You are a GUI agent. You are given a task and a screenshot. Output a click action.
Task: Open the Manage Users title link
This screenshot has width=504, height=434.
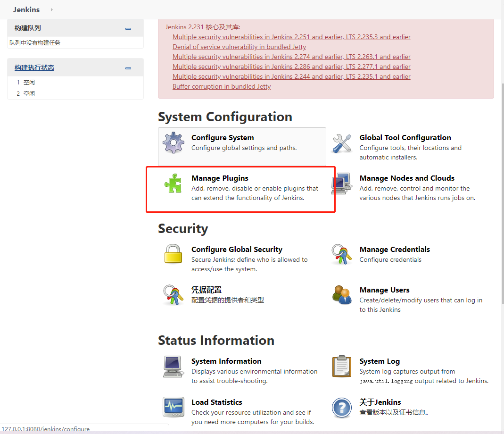384,290
